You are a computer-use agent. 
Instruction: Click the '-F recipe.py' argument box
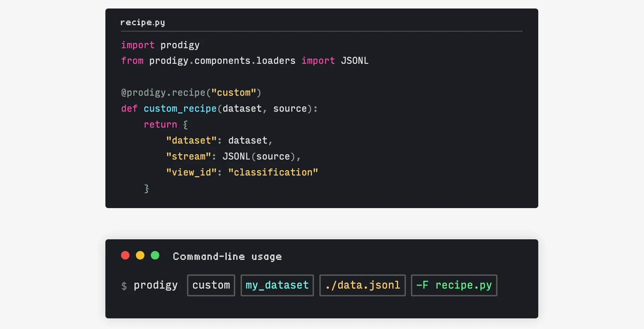454,285
